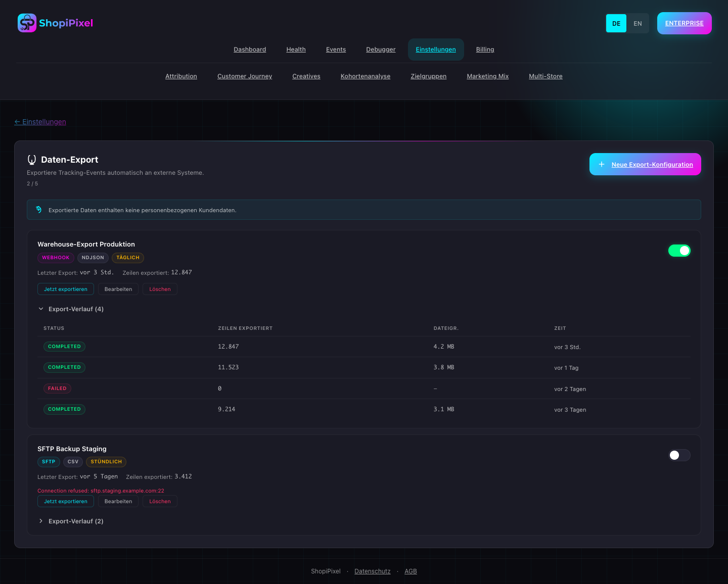Click Bearbeiten on SFTP Backup Staging
728x584 pixels.
click(118, 501)
